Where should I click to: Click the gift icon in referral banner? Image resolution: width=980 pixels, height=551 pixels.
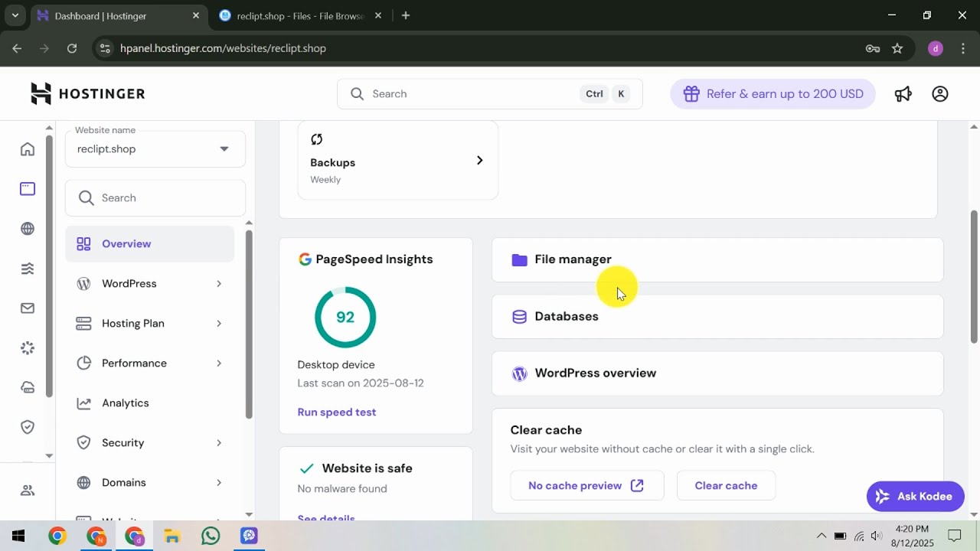[x=691, y=93]
